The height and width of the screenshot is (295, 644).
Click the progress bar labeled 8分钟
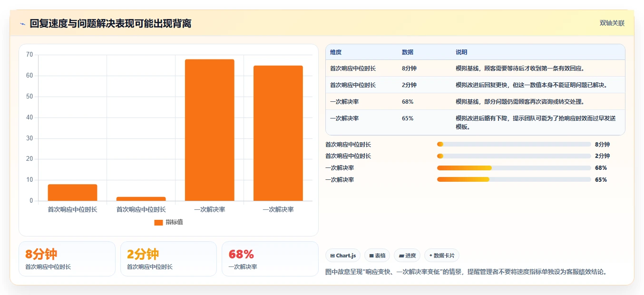514,144
